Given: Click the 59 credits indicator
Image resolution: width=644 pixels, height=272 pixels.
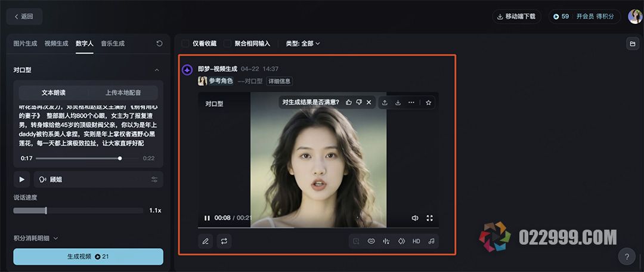Looking at the screenshot, I should point(561,17).
